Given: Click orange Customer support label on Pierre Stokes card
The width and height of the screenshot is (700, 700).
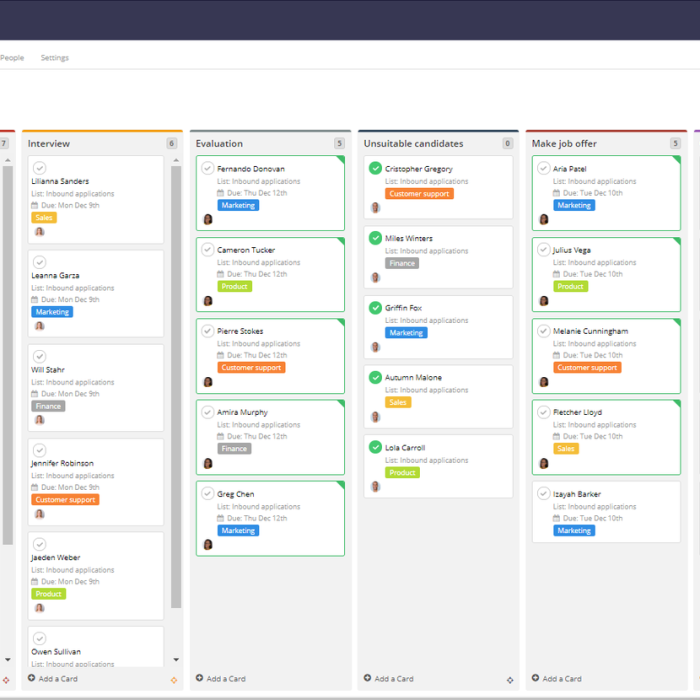Looking at the screenshot, I should click(252, 368).
